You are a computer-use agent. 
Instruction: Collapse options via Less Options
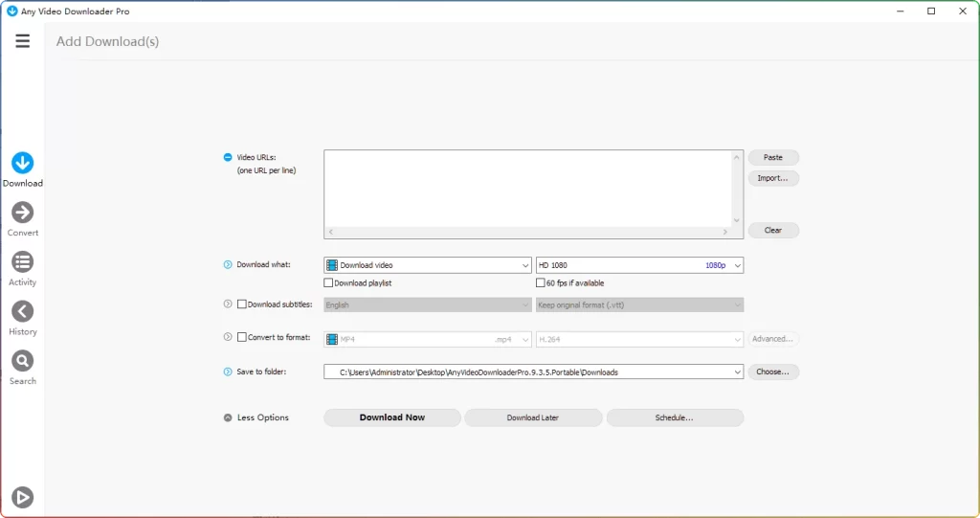pyautogui.click(x=256, y=417)
